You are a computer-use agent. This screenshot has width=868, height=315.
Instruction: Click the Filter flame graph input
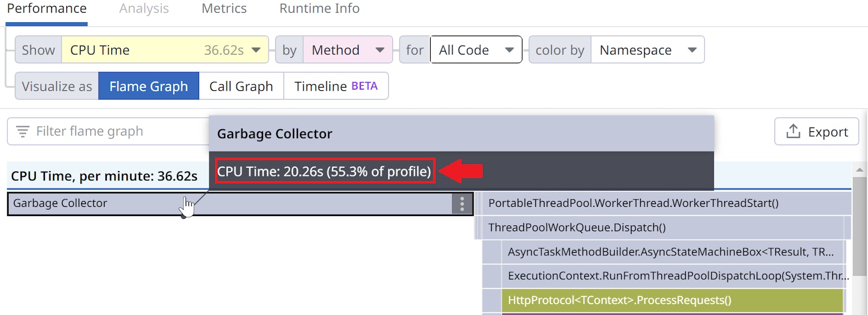pos(108,131)
